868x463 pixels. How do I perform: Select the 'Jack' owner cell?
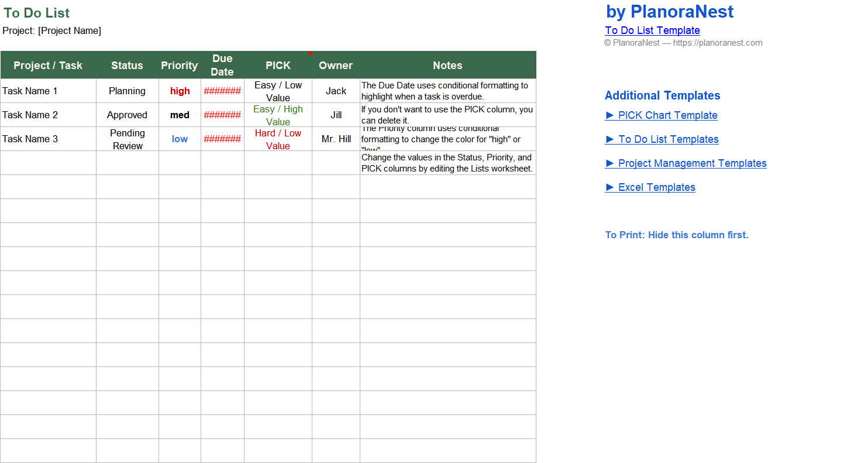[x=336, y=91]
